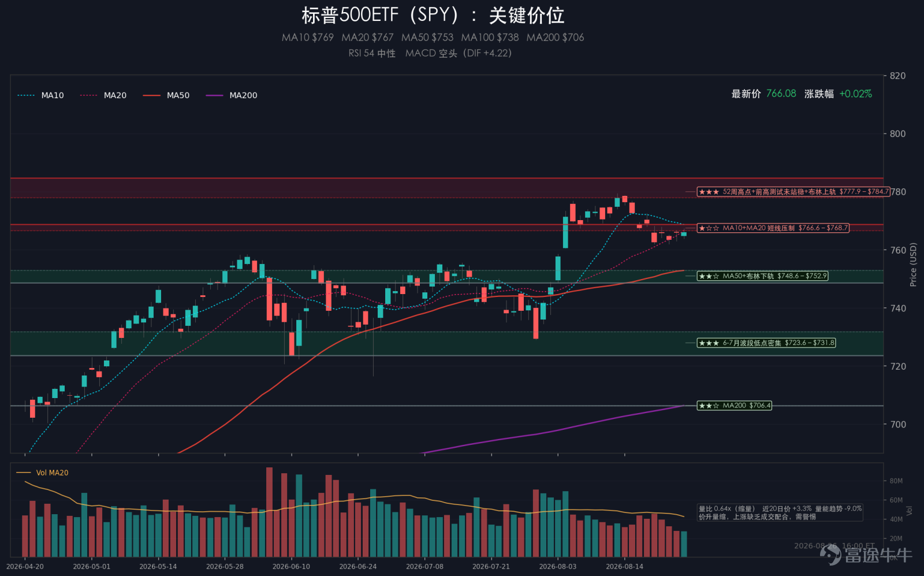The height and width of the screenshot is (576, 924).
Task: Click the 2026-07-21 date label
Action: click(491, 567)
